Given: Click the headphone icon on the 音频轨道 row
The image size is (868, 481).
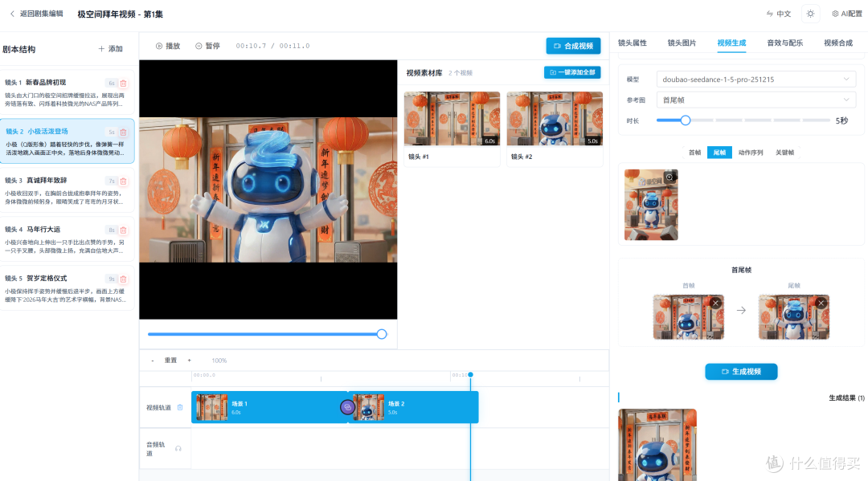Looking at the screenshot, I should click(178, 448).
